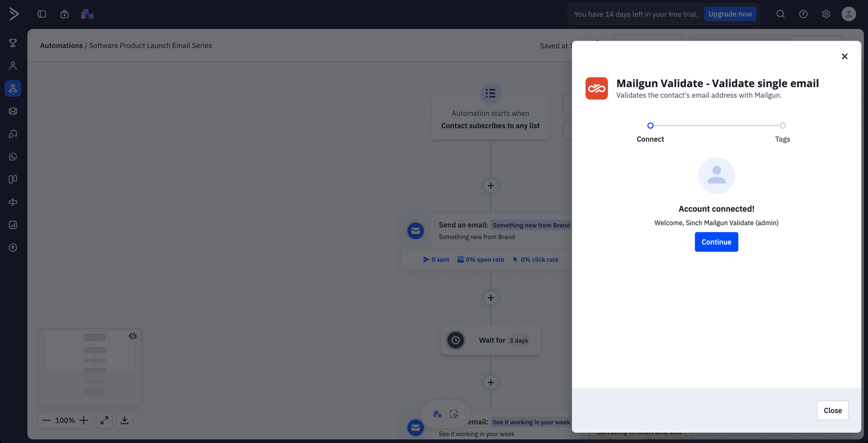Click the Close button in the dialog footer
The image size is (868, 443).
coord(833,410)
